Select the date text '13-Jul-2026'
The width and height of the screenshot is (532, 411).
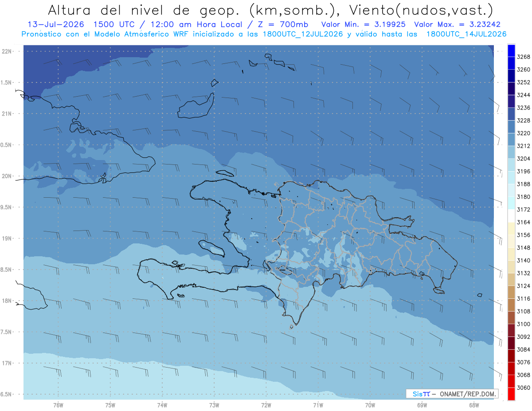click(57, 25)
